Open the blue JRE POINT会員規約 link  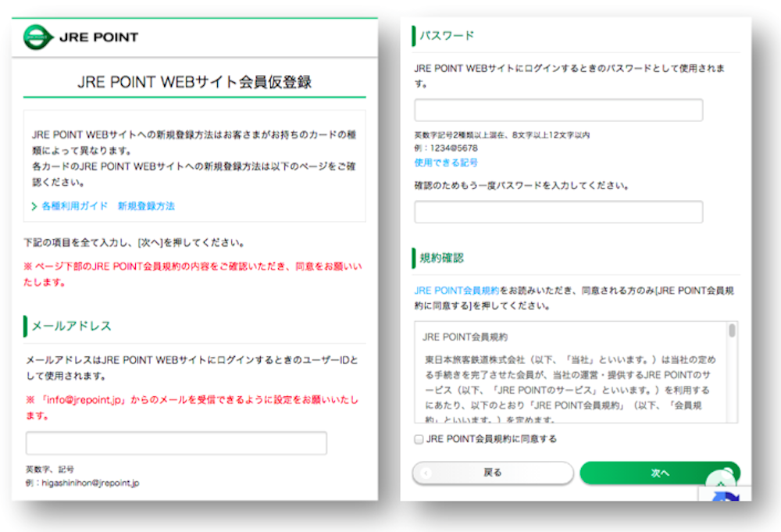point(457,290)
